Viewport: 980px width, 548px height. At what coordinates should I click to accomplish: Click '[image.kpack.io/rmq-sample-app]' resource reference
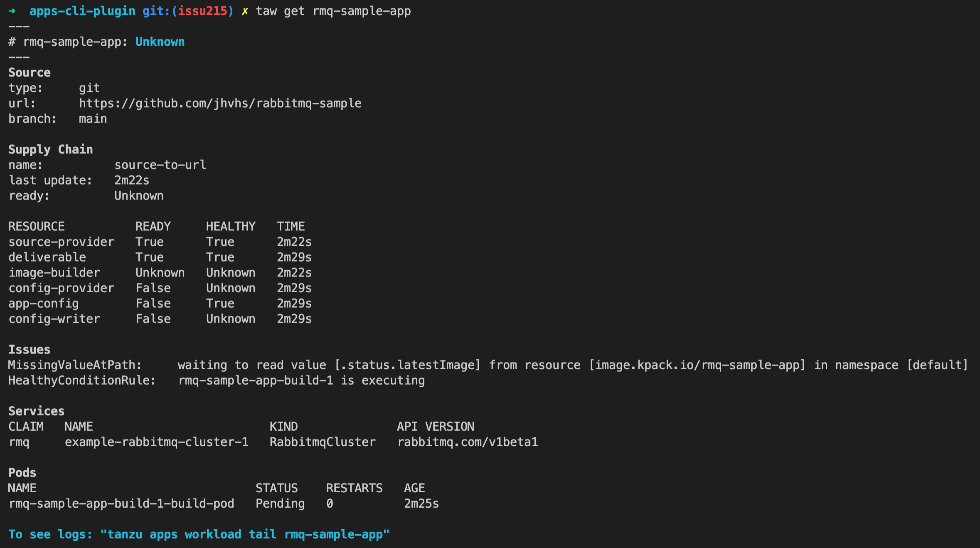(x=697, y=365)
